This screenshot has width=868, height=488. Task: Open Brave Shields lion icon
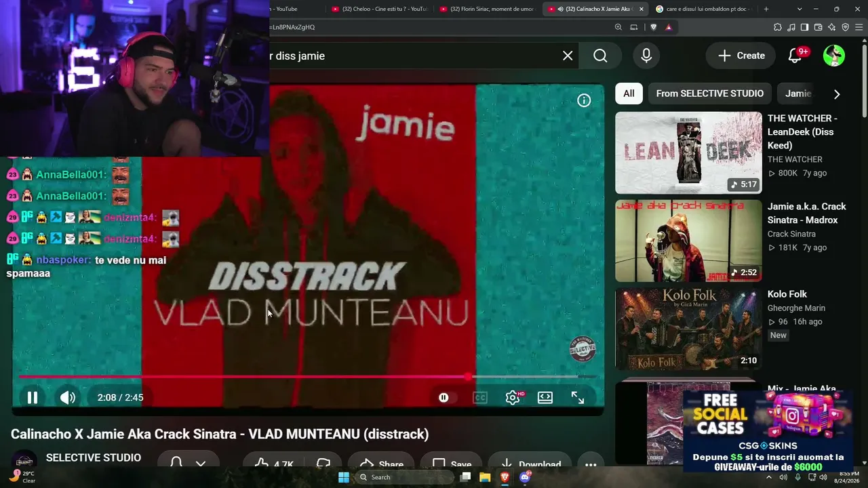(654, 27)
